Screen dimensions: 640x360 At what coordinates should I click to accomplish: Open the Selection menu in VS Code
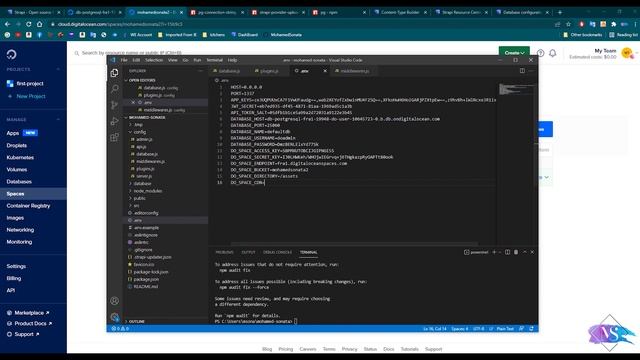pyautogui.click(x=154, y=60)
